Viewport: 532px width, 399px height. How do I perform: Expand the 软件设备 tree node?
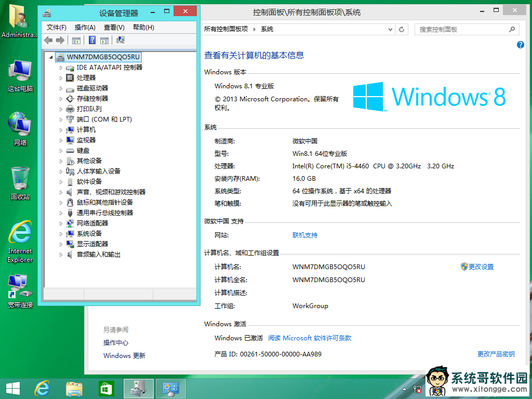click(x=61, y=182)
